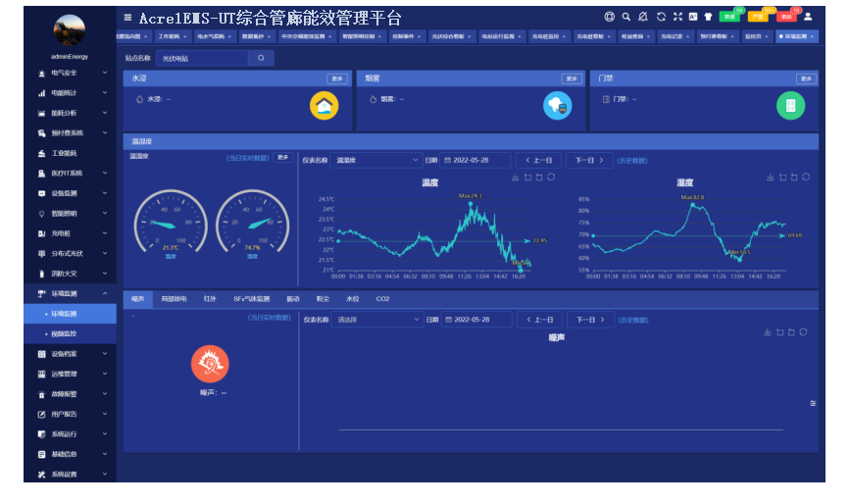
Task: Open the 仪表名称 温湿度 dropdown
Action: (376, 160)
